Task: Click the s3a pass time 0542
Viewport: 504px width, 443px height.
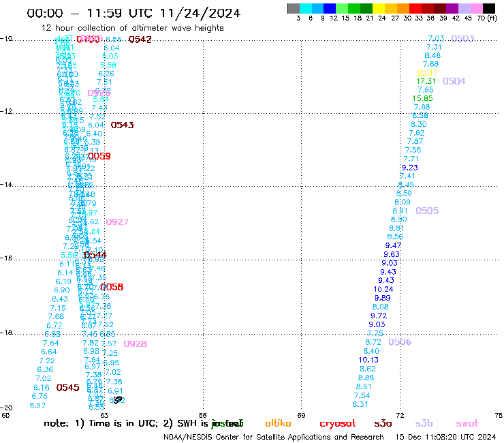Action: click(x=140, y=40)
